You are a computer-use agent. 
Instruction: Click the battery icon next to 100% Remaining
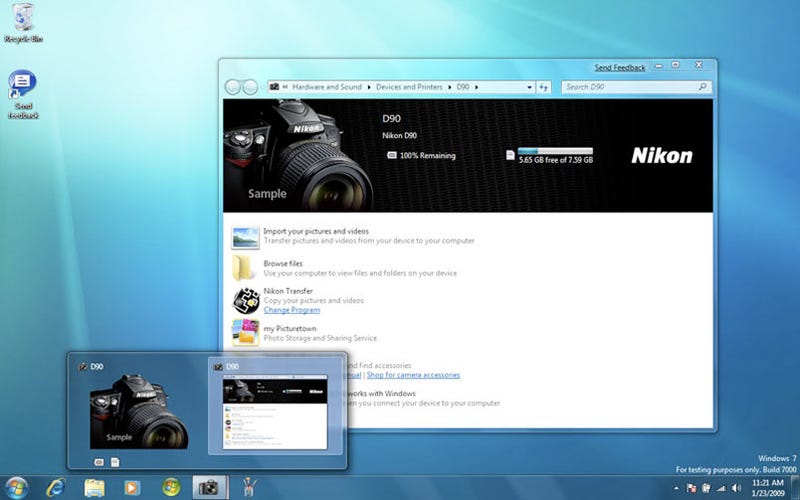coord(392,155)
